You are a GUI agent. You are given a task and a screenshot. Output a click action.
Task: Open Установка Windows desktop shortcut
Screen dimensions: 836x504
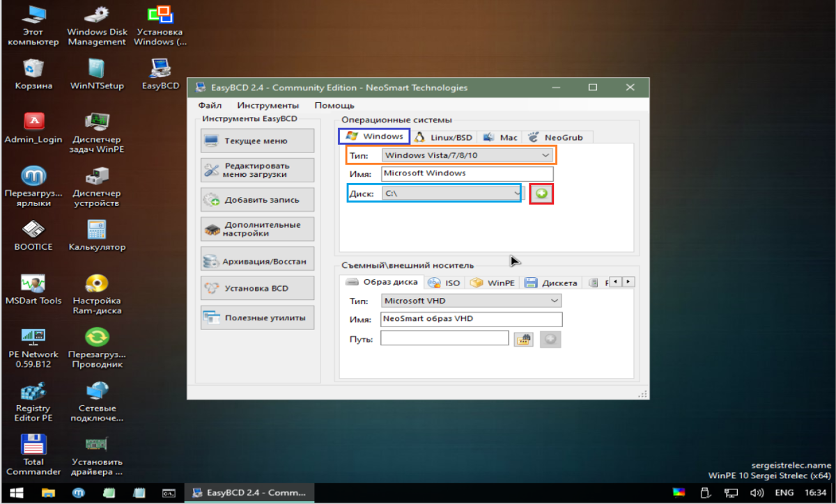160,26
